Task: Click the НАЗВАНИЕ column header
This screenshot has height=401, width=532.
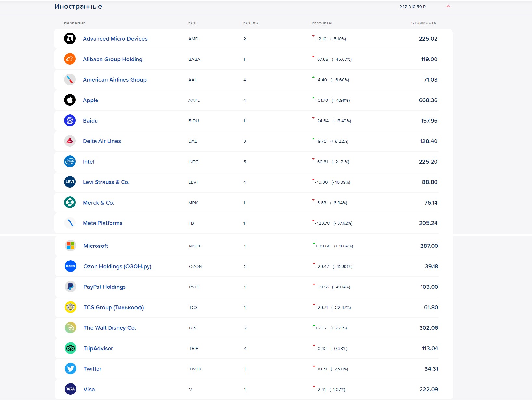Action: coord(74,23)
